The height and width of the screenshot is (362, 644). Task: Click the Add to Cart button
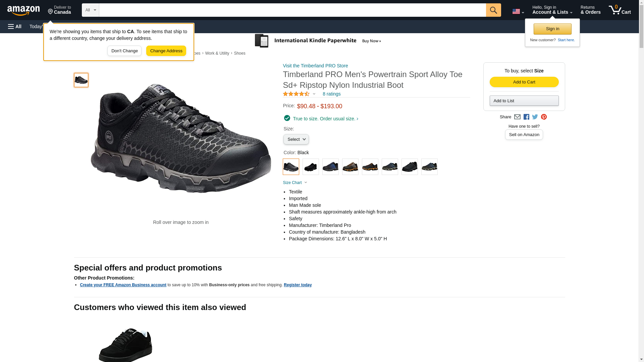point(524,82)
